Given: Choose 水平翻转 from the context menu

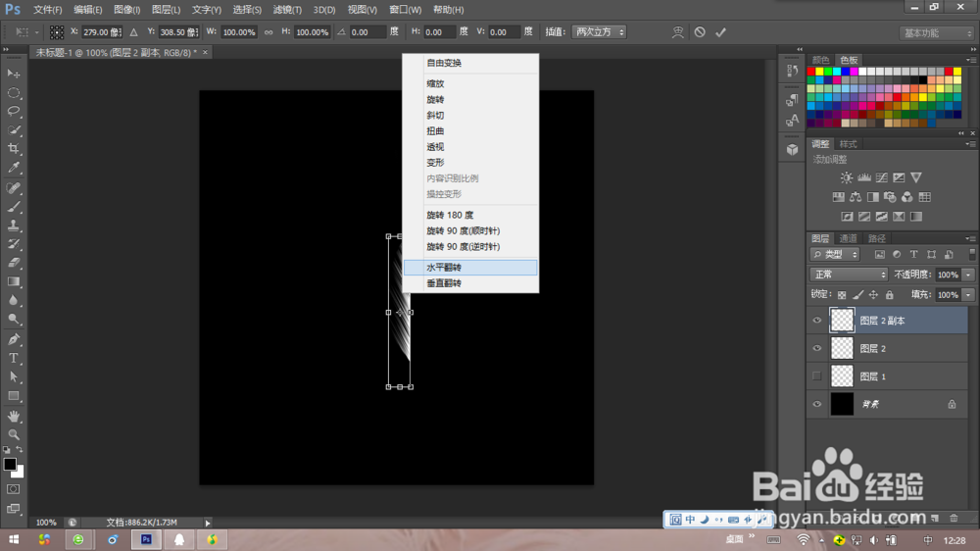Looking at the screenshot, I should pyautogui.click(x=470, y=268).
